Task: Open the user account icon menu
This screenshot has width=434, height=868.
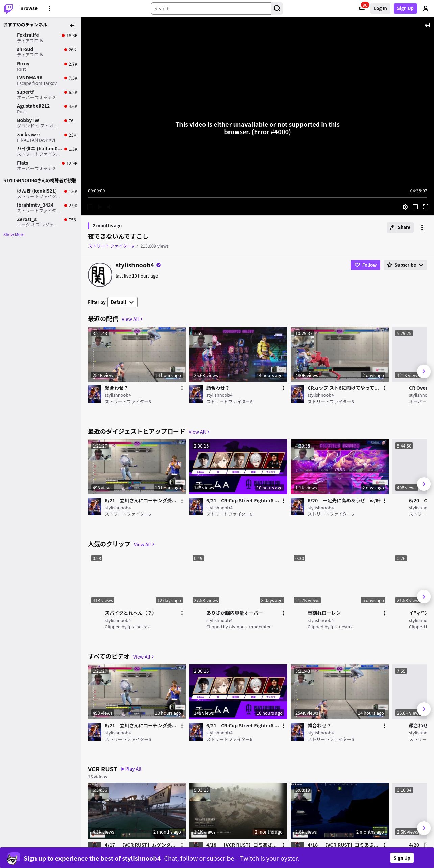Action: [426, 8]
